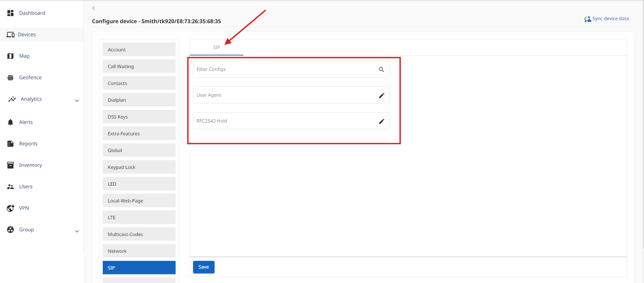This screenshot has width=644, height=283.
Task: Select the Keypad Lock category
Action: point(139,167)
